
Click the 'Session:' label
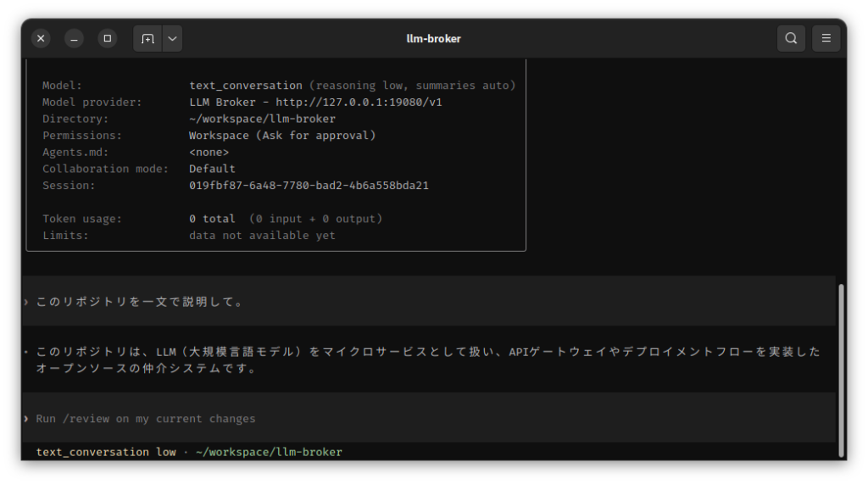click(x=69, y=186)
